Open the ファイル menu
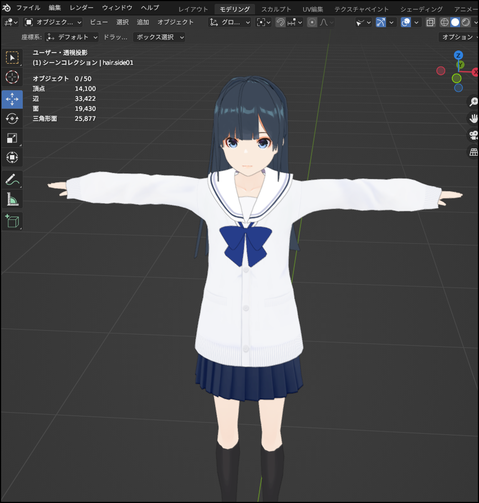Screen dimensions: 479x503 (x=28, y=7)
